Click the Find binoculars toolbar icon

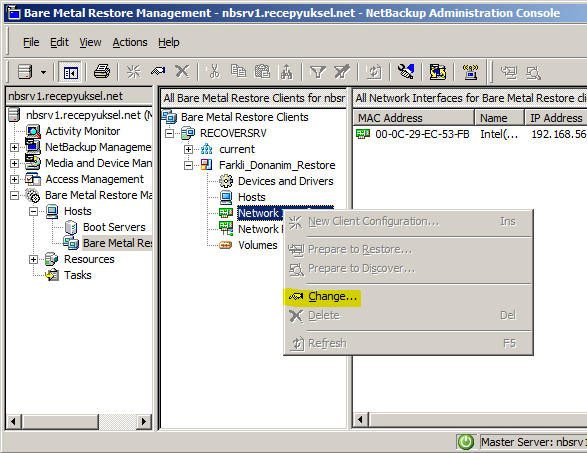(x=286, y=72)
